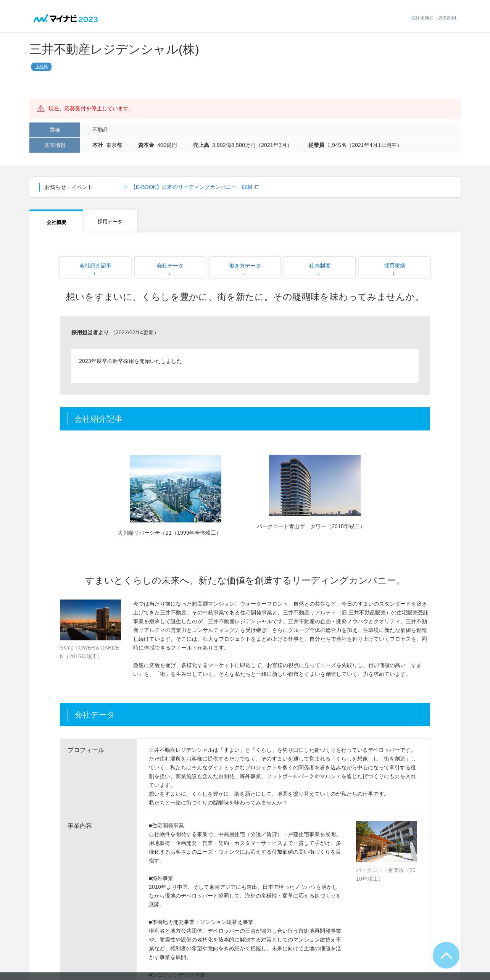
Task: Click the プロフィール row label
Action: coord(86,750)
